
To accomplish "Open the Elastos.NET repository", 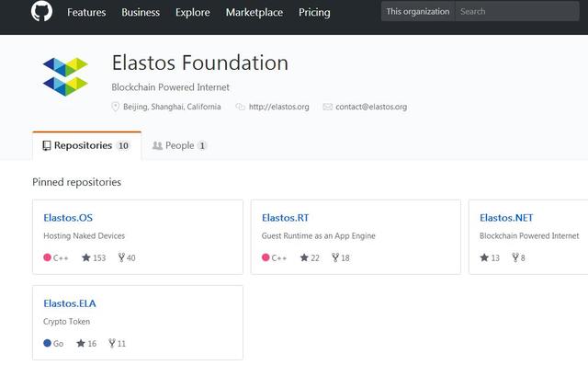I will (x=506, y=218).
